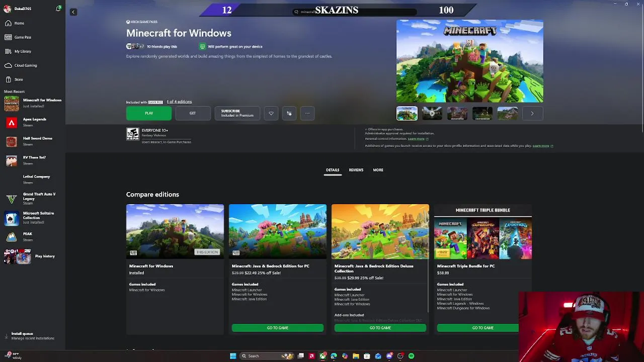Open Home in the Xbox sidebar
644x362 pixels.
pos(33,23)
